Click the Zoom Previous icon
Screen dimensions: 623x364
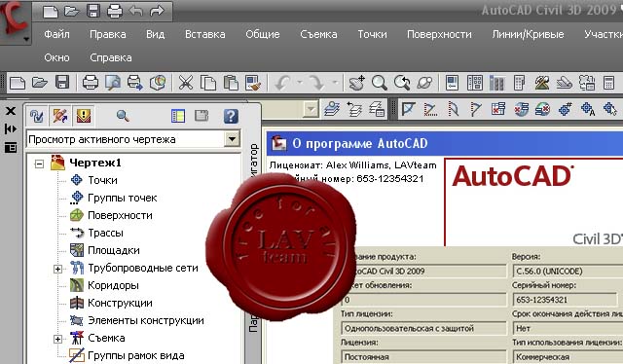(x=402, y=83)
